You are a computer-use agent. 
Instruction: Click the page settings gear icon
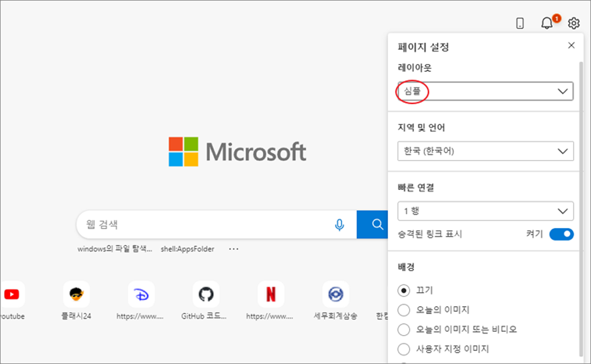[x=574, y=23]
